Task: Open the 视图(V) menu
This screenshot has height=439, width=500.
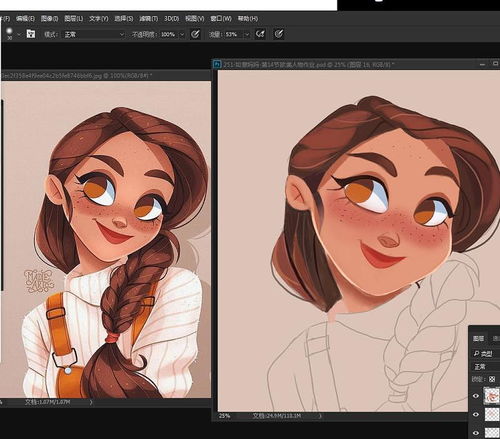Action: click(x=195, y=19)
